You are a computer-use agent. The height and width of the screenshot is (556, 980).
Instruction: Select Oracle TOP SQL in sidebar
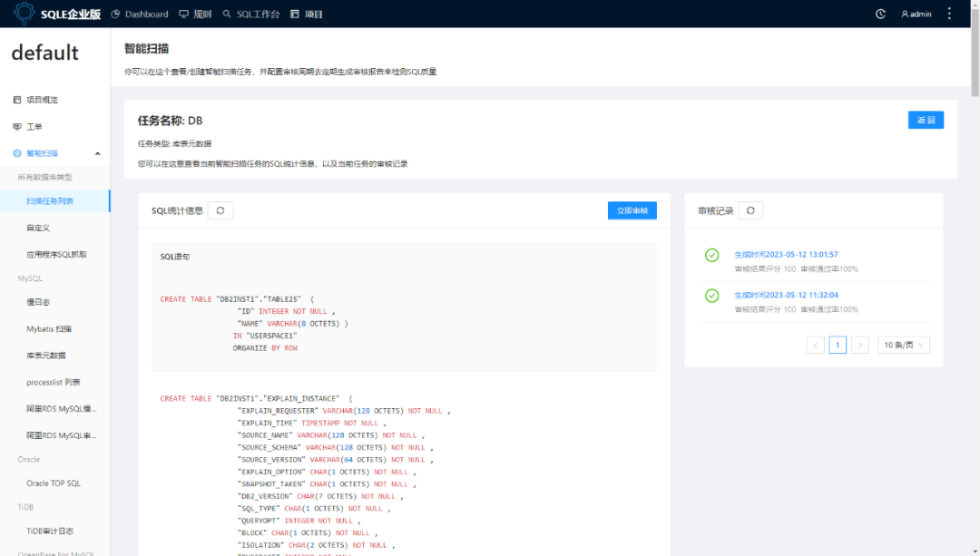click(x=55, y=483)
